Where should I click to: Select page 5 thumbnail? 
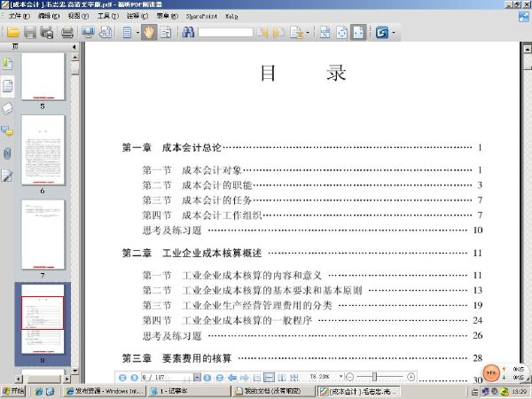coord(43,76)
